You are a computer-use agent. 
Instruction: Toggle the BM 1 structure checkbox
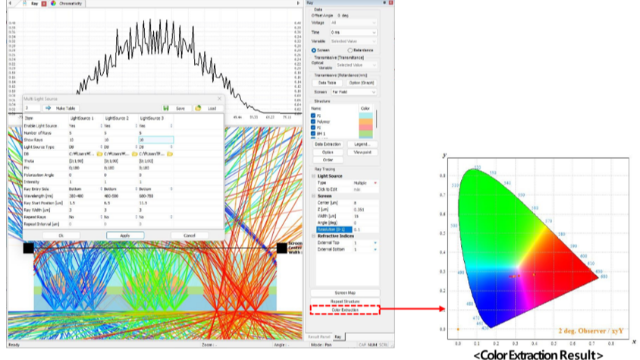[x=313, y=133]
